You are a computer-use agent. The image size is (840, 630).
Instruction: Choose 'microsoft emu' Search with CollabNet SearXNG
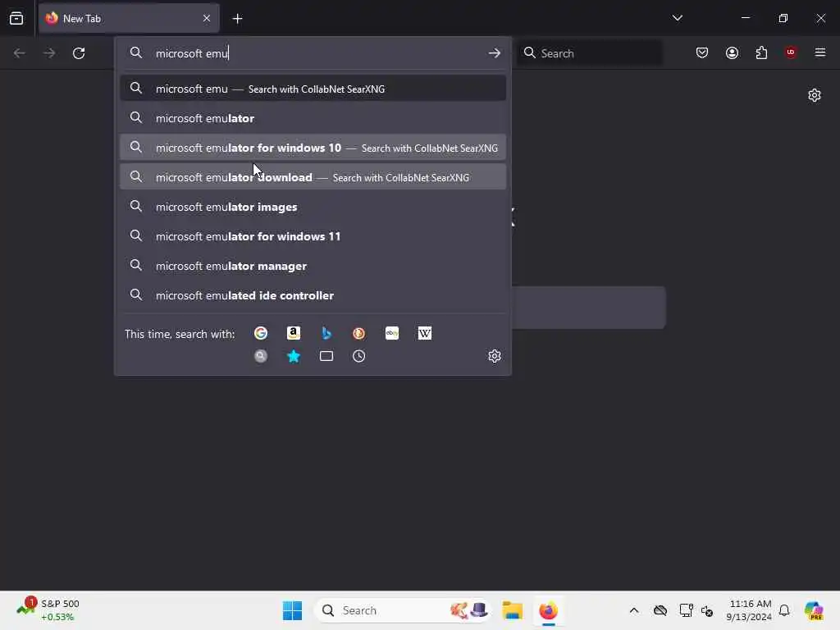pyautogui.click(x=313, y=89)
